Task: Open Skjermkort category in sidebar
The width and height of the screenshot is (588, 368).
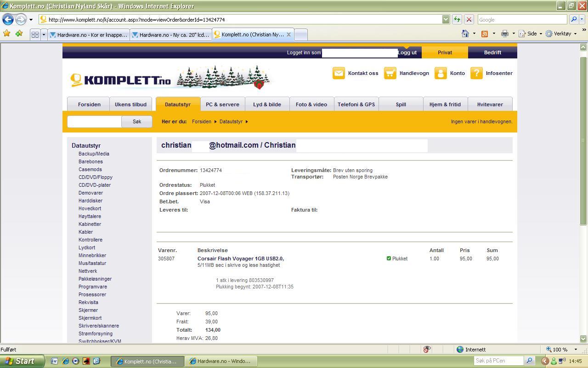Action: point(90,318)
